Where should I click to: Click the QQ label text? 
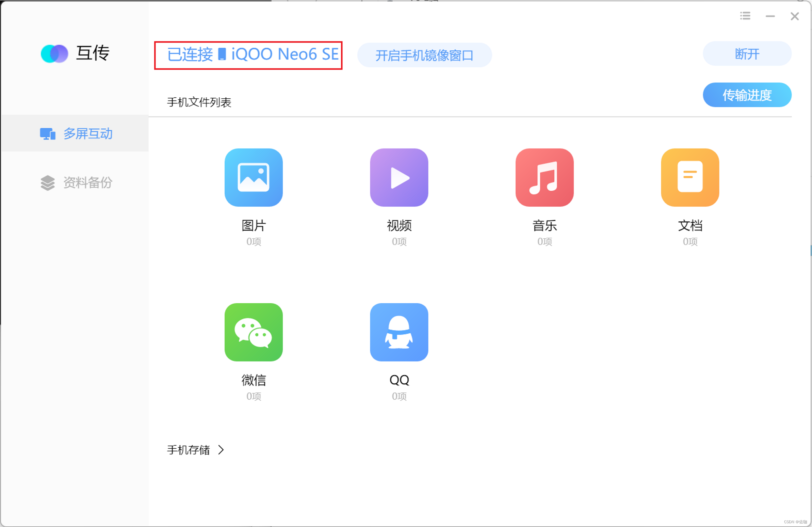point(399,380)
